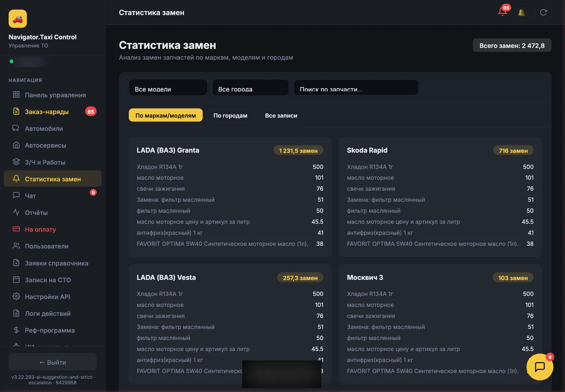
Task: Click the Панель управления grid icon
Action: coord(16,95)
